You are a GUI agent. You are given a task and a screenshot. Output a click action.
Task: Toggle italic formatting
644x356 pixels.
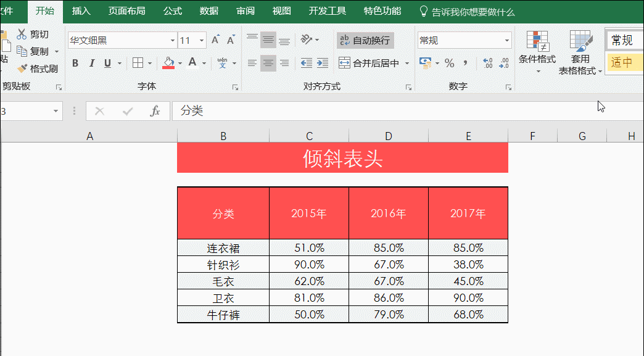pos(91,63)
